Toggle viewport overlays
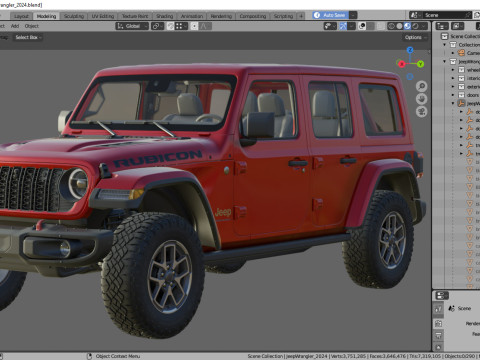 click(x=362, y=26)
